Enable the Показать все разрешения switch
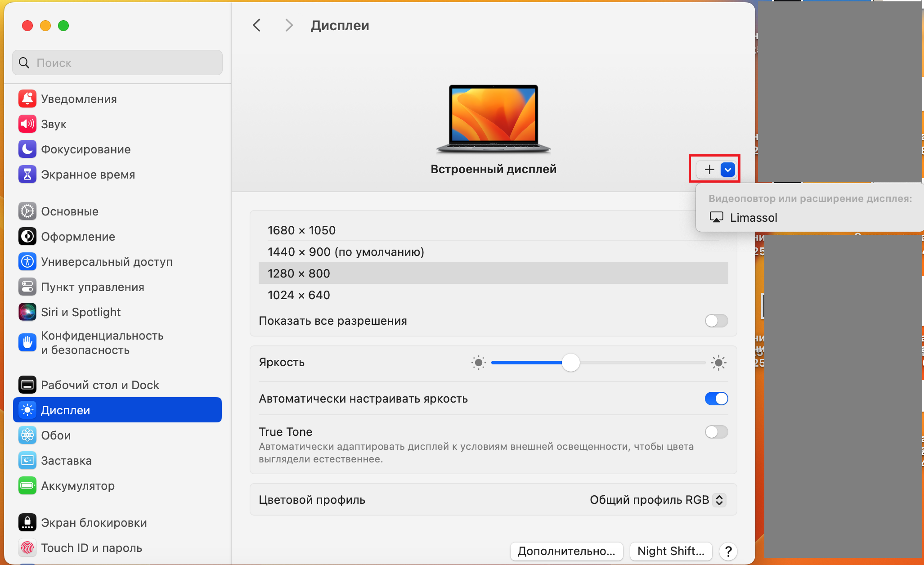 coord(716,321)
